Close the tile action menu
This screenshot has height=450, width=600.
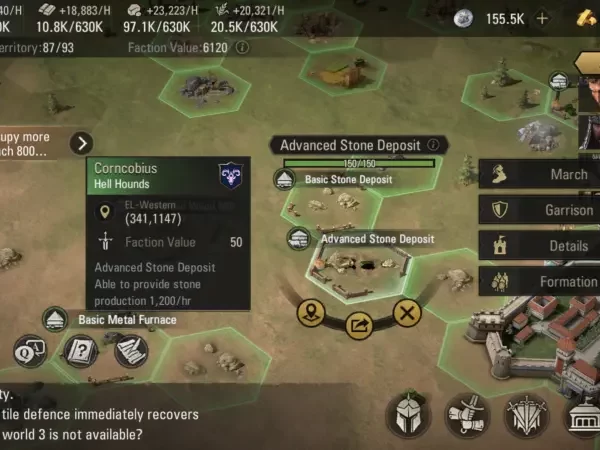[x=407, y=313]
